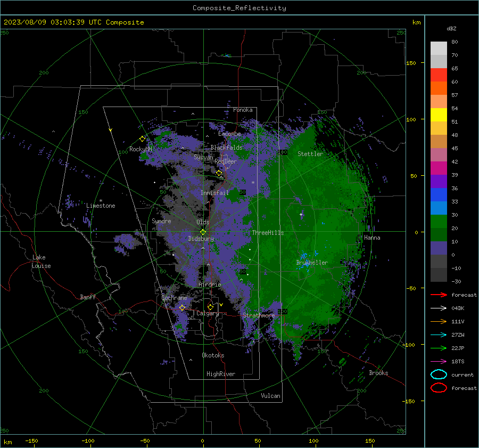Click the RockyMH label
479x448 pixels.
[141, 149]
